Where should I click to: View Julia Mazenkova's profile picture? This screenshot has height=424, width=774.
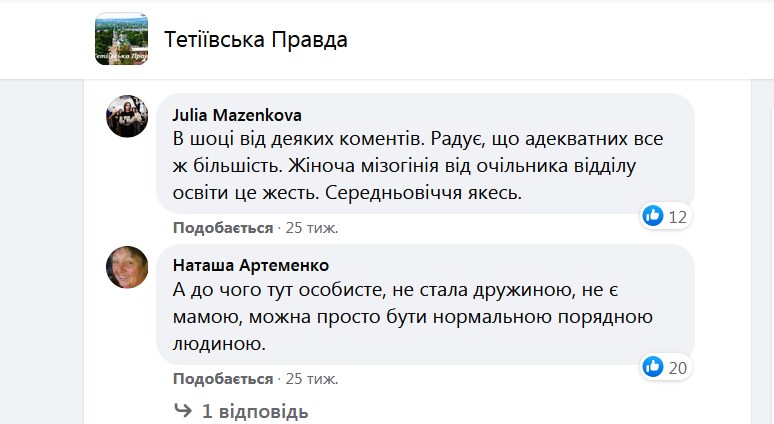point(127,116)
